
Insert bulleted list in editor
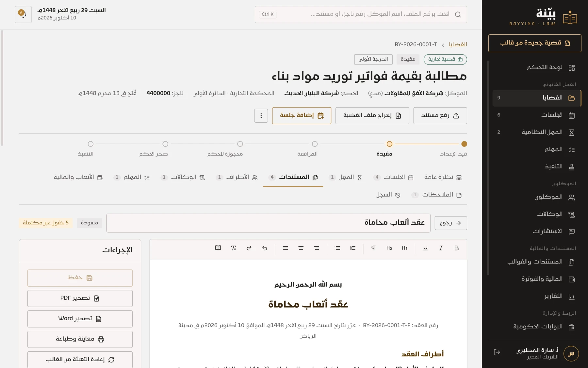tap(337, 248)
